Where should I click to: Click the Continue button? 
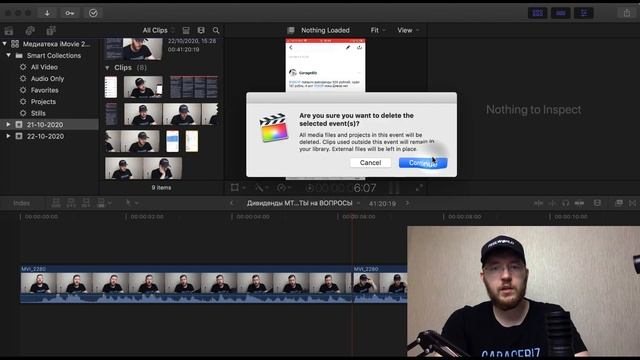point(423,163)
